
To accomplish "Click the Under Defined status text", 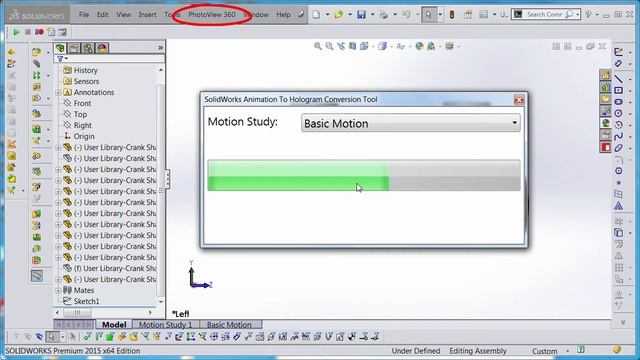I will pyautogui.click(x=416, y=351).
